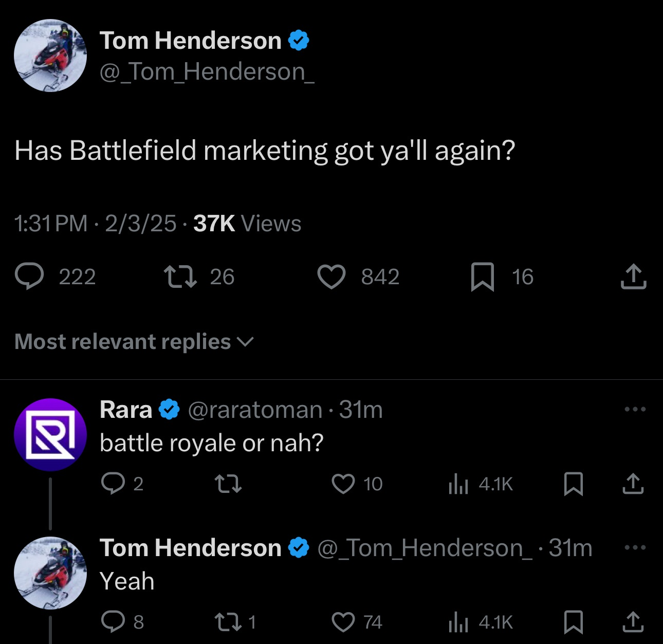
Task: Share Rara's reply
Action: [x=634, y=484]
